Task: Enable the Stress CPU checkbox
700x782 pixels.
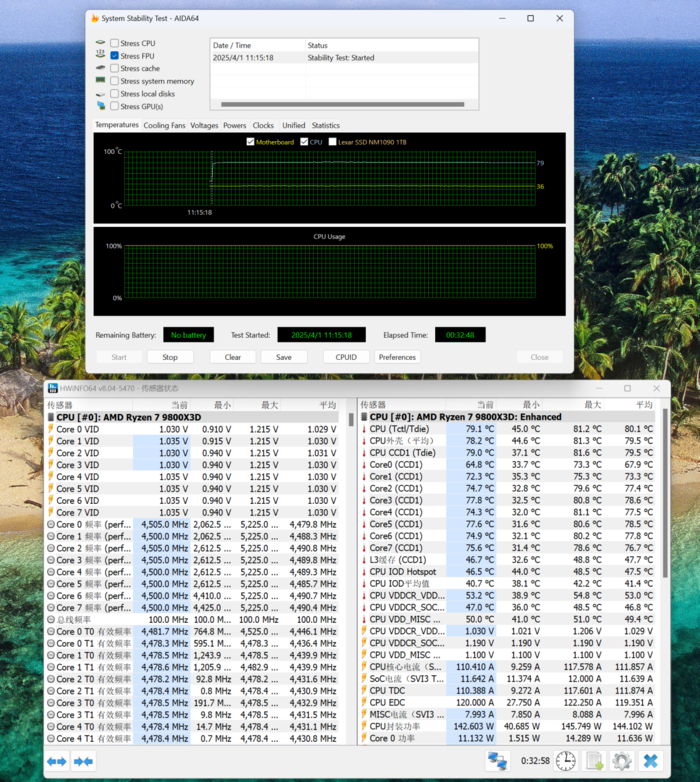Action: coord(115,43)
